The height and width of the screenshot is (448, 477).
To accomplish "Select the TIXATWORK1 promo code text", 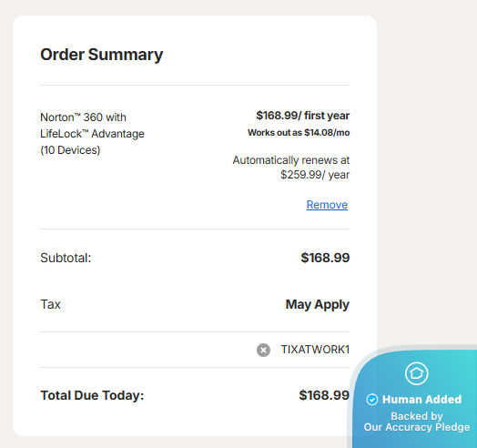I will [315, 350].
